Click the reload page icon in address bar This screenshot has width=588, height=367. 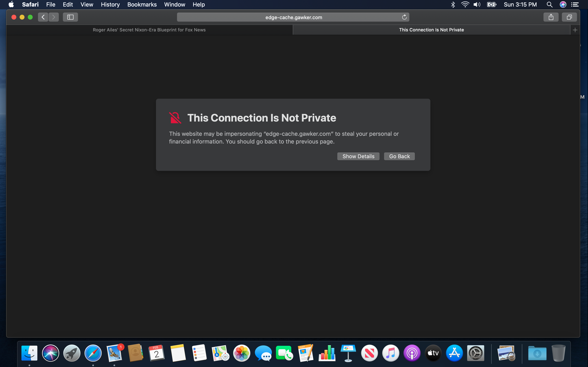tap(404, 17)
